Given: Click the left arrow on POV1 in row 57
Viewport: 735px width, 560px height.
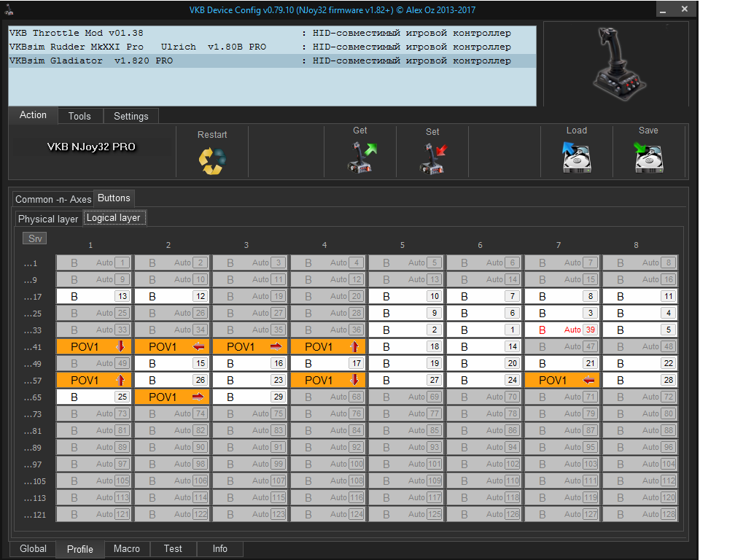Looking at the screenshot, I should 588,380.
